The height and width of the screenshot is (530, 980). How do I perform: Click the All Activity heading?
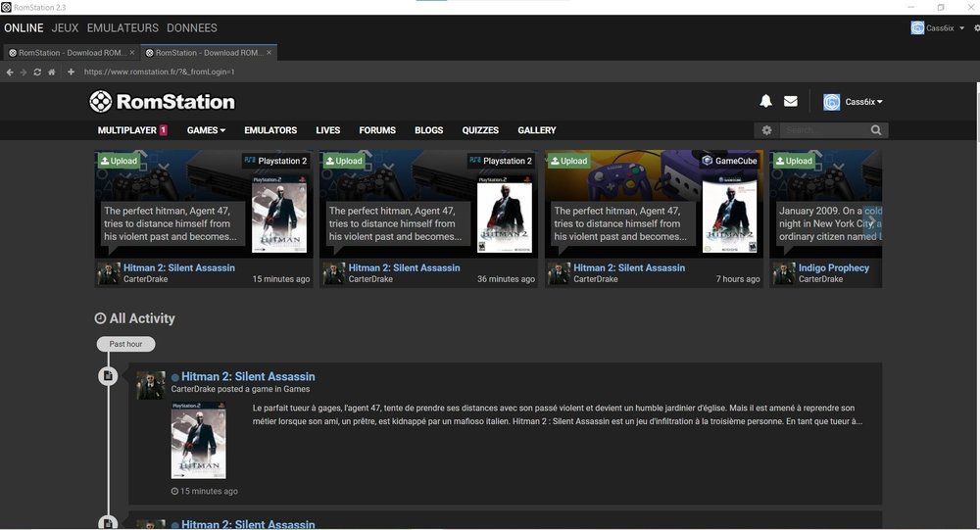[x=135, y=318]
